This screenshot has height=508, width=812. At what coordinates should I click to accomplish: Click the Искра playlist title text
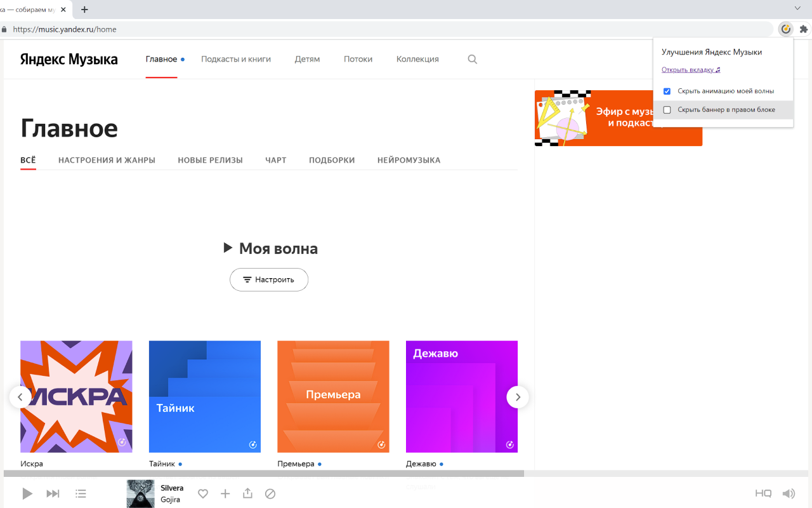[x=32, y=464]
